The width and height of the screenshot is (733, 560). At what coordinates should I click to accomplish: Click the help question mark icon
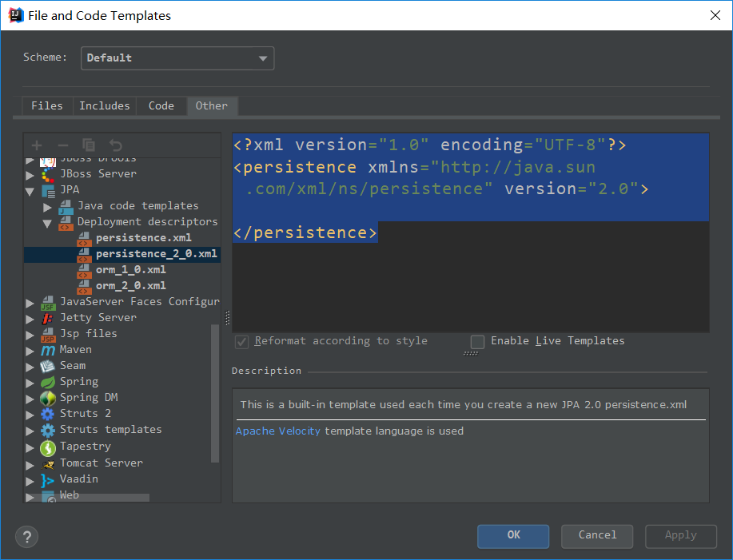click(x=26, y=536)
